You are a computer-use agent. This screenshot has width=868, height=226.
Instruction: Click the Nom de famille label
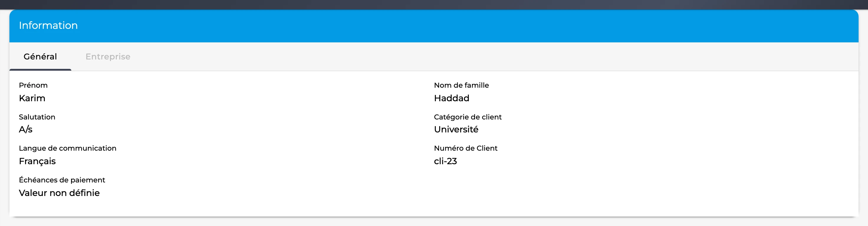[x=461, y=85]
